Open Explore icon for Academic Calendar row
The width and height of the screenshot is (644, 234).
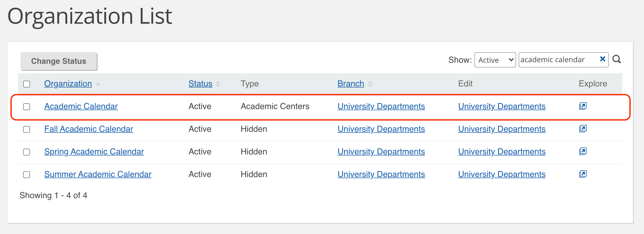tap(583, 106)
